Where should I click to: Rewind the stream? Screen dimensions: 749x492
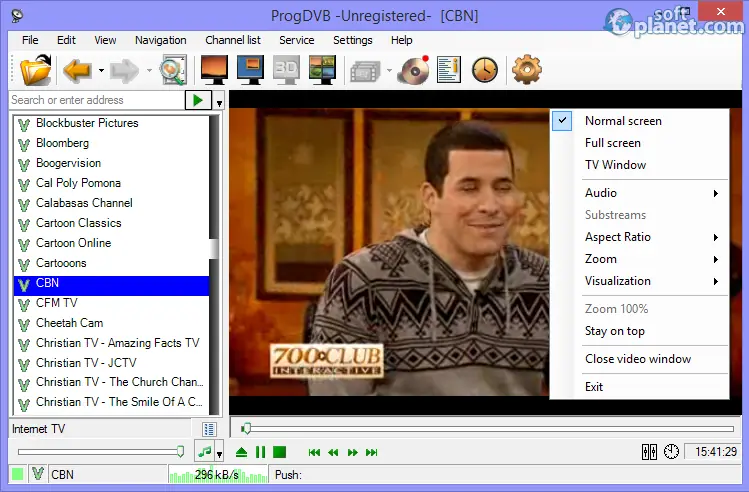333,452
